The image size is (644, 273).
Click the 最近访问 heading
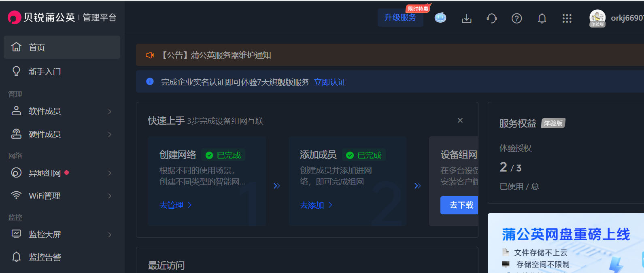pyautogui.click(x=166, y=265)
